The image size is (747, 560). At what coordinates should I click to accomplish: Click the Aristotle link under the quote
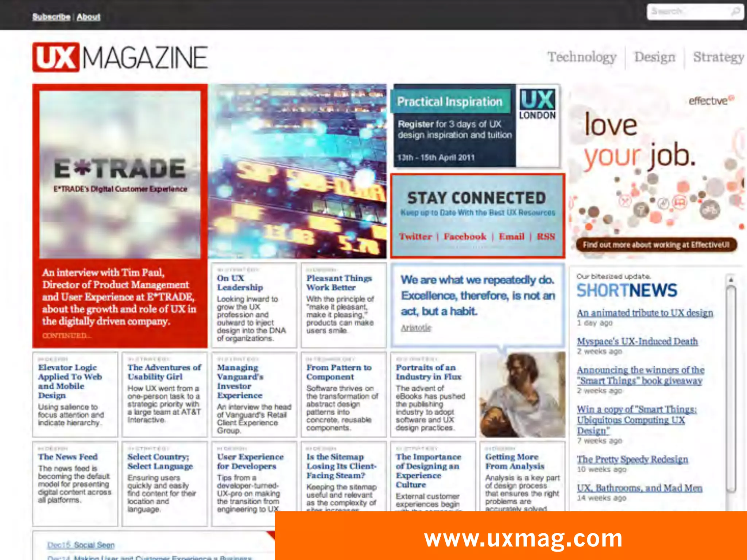click(x=416, y=328)
